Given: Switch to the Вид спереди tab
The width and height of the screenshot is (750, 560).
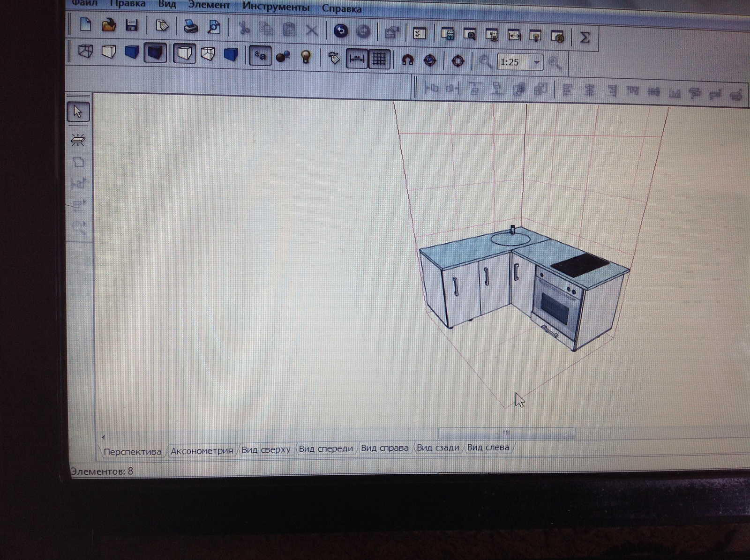Looking at the screenshot, I should click(x=326, y=448).
